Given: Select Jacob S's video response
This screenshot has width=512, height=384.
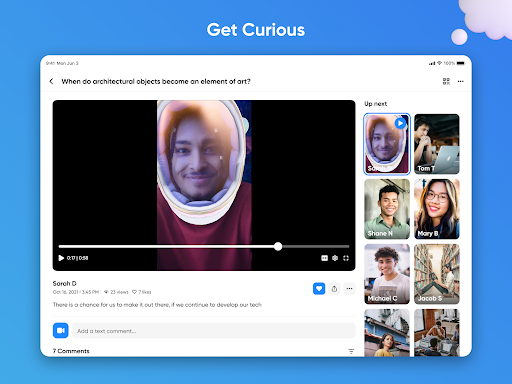Looking at the screenshot, I should pos(437,274).
